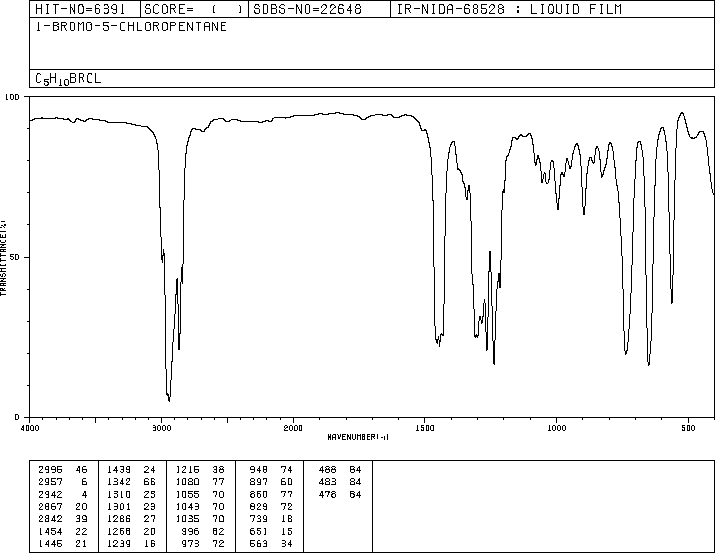Screen dimensions: 715x553
Task: Click transmittance 38 beside peak 1216
Action: 218,470
